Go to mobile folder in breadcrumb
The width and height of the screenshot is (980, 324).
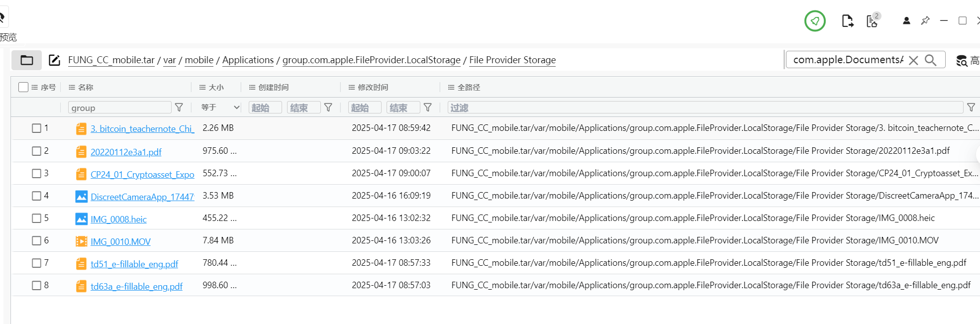199,60
